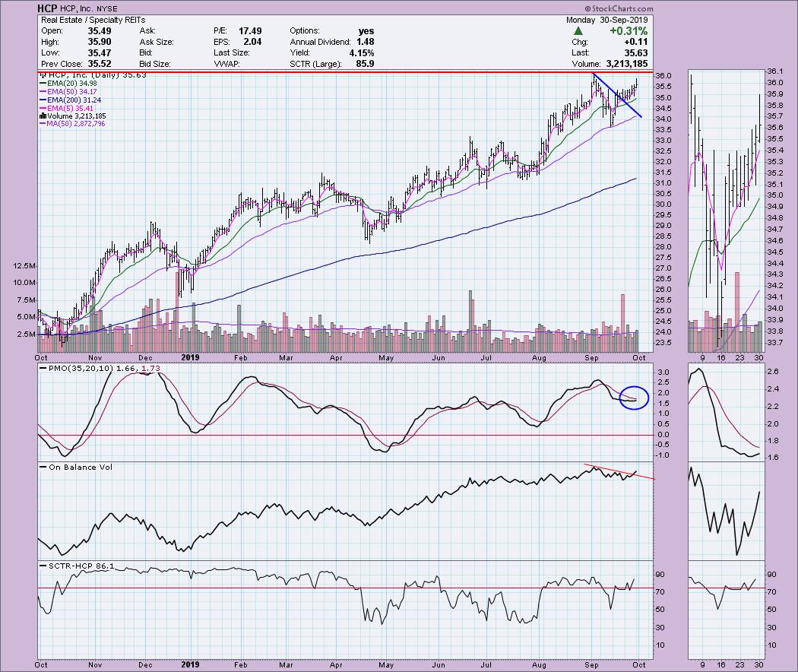Select the bold HCP ticker symbol in the title
The width and height of the screenshot is (798, 672).
[47, 8]
